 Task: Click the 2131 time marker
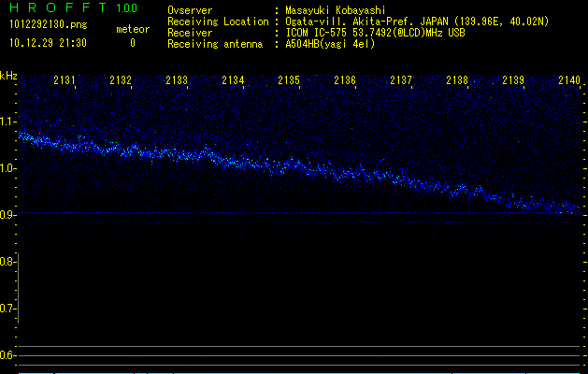(65, 81)
